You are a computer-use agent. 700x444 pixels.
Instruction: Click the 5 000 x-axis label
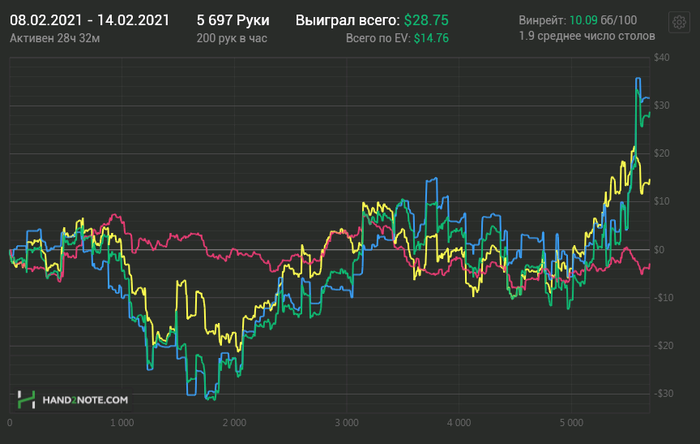click(x=571, y=423)
